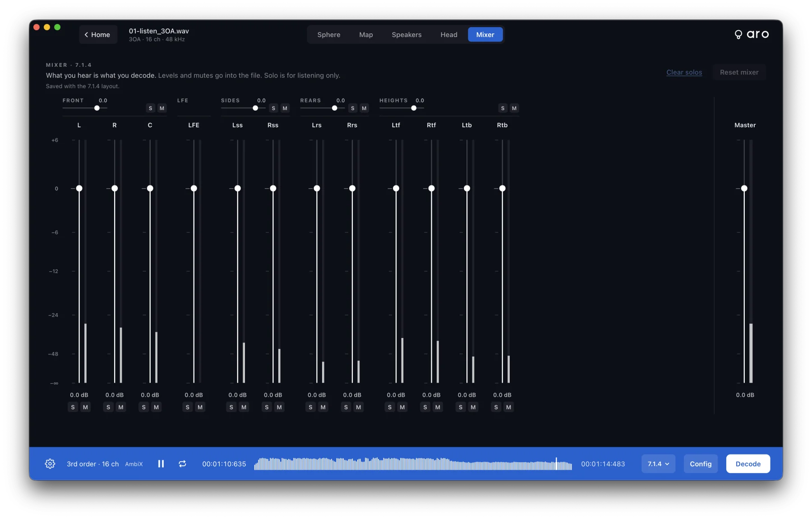
Task: Go back using the Home button
Action: coord(98,34)
